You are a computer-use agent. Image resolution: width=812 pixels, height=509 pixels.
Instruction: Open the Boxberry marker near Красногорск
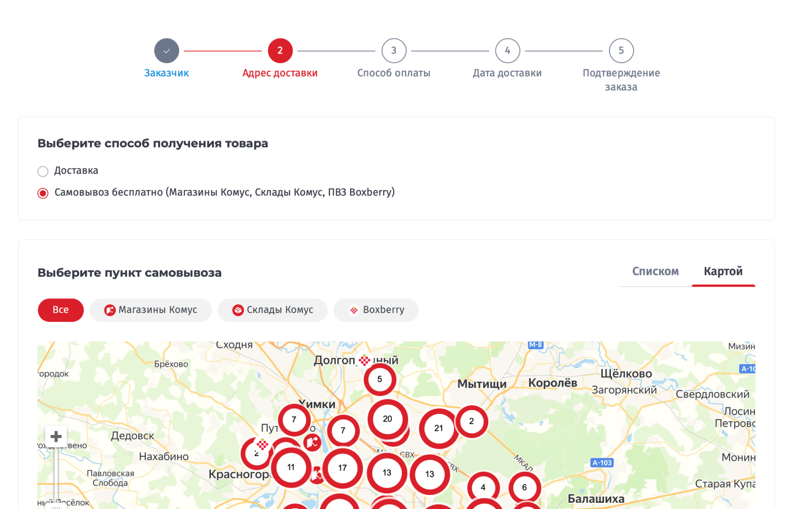click(263, 444)
